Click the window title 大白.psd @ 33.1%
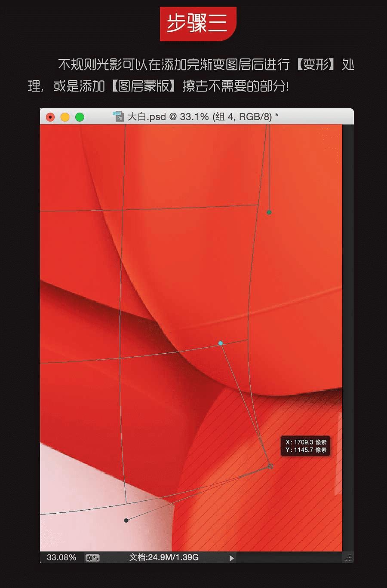The image size is (387, 588). coord(203,116)
